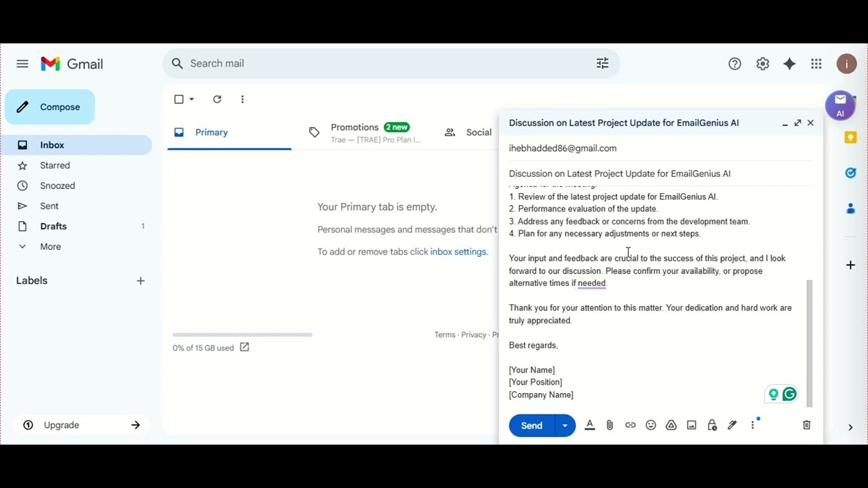This screenshot has height=488, width=868.
Task: Open the emoji picker in the compose window
Action: tap(651, 425)
